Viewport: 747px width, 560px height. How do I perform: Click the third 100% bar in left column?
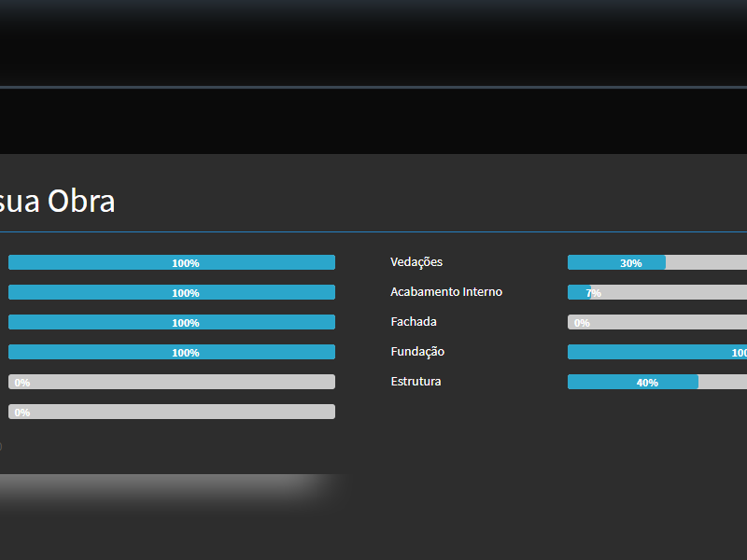click(172, 322)
